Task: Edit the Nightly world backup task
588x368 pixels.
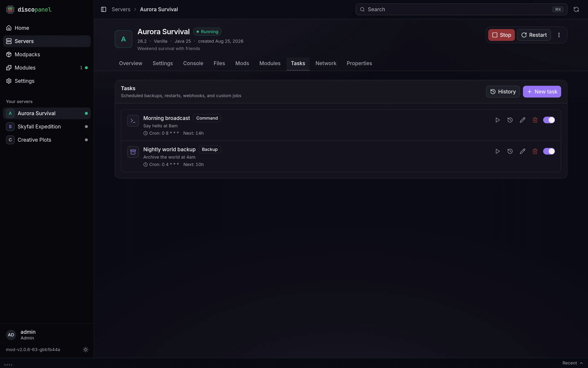Action: click(x=522, y=151)
